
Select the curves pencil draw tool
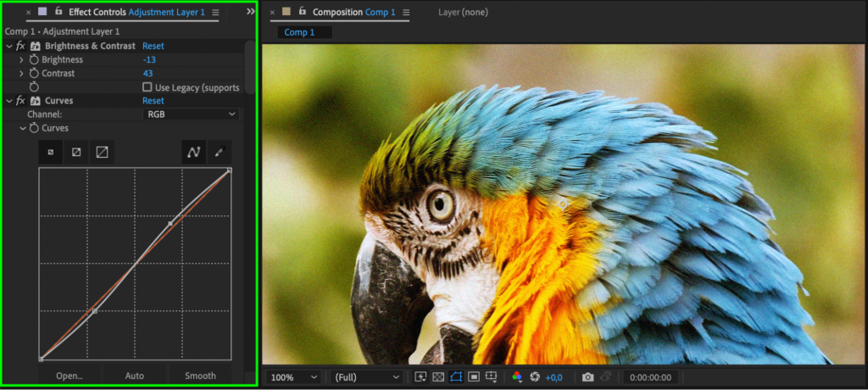pyautogui.click(x=220, y=153)
